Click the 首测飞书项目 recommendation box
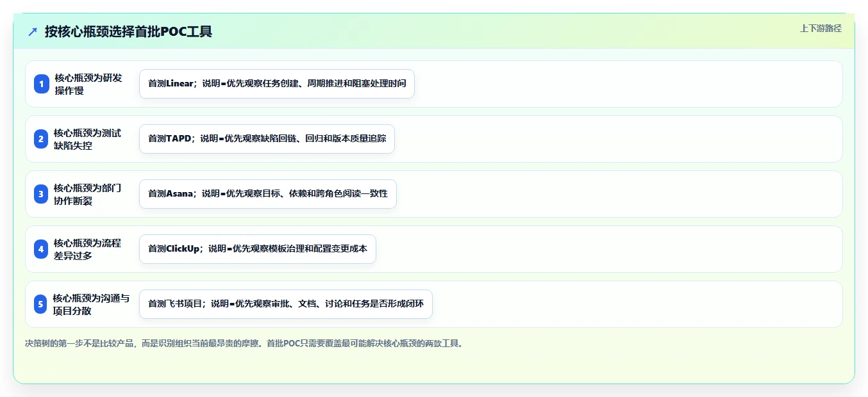This screenshot has height=397, width=868. coord(286,304)
